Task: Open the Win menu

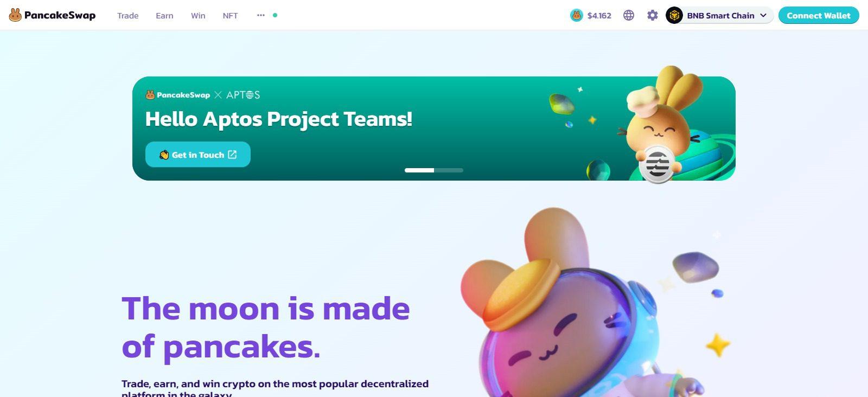Action: (x=198, y=15)
